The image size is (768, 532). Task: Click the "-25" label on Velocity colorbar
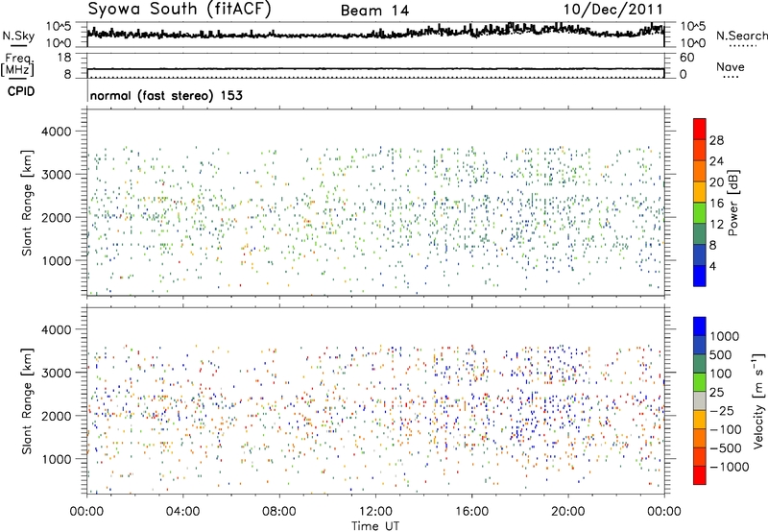click(721, 410)
